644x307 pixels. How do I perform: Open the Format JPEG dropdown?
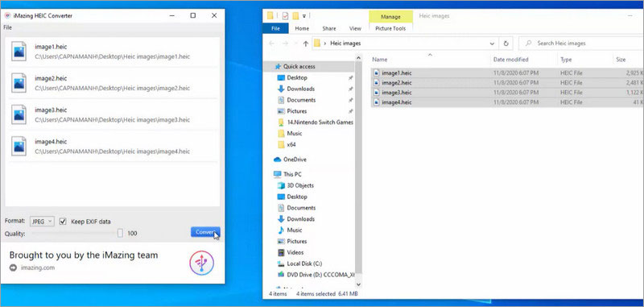pyautogui.click(x=42, y=221)
